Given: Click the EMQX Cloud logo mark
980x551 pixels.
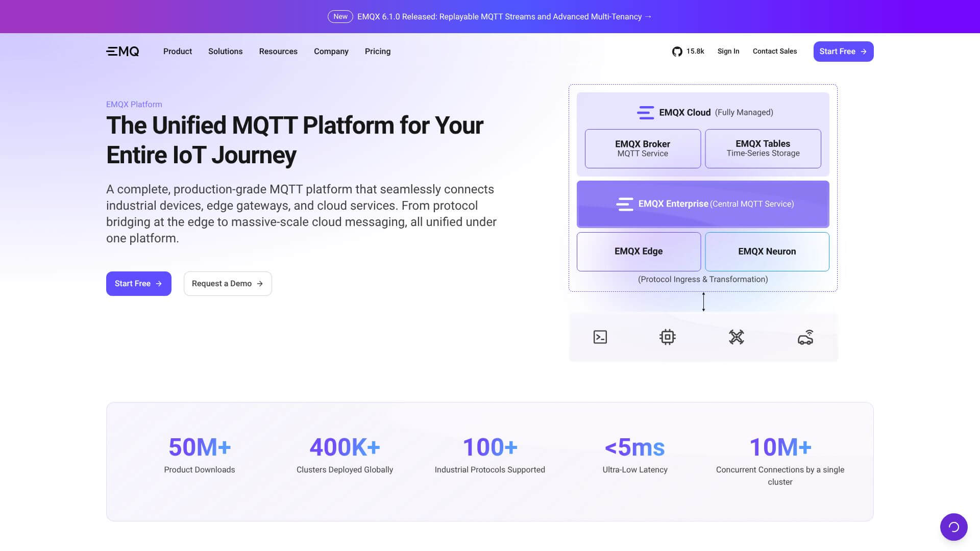Looking at the screenshot, I should tap(645, 112).
